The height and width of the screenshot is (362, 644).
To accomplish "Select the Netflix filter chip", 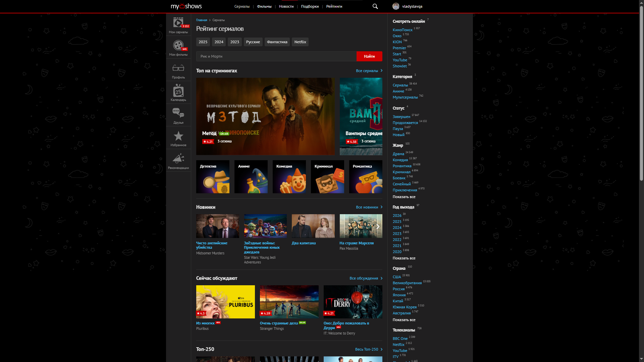I will (x=300, y=42).
